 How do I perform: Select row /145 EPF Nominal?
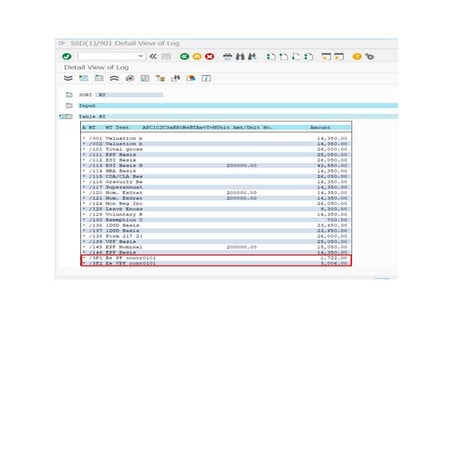216,247
